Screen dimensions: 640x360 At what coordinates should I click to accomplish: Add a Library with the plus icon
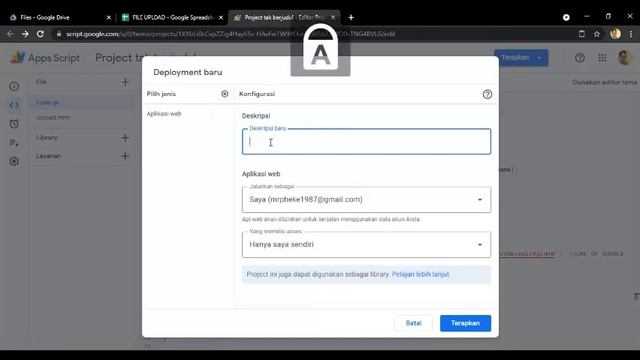coord(125,138)
